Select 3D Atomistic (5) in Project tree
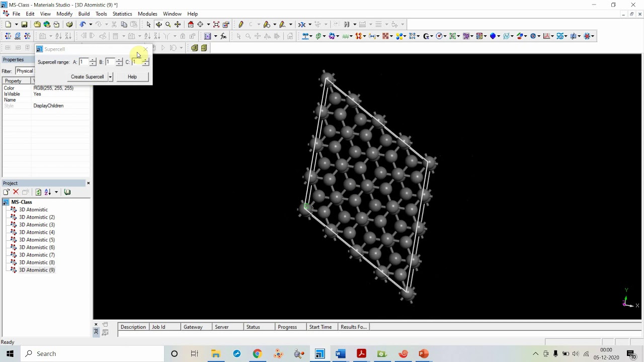The height and width of the screenshot is (362, 644). click(x=37, y=240)
